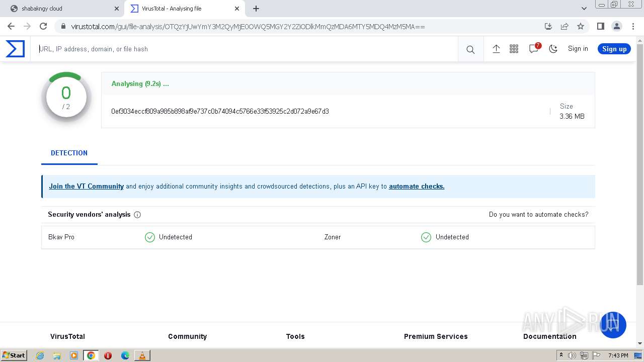
Task: Click Chrome icon in taskbar
Action: click(x=91, y=355)
